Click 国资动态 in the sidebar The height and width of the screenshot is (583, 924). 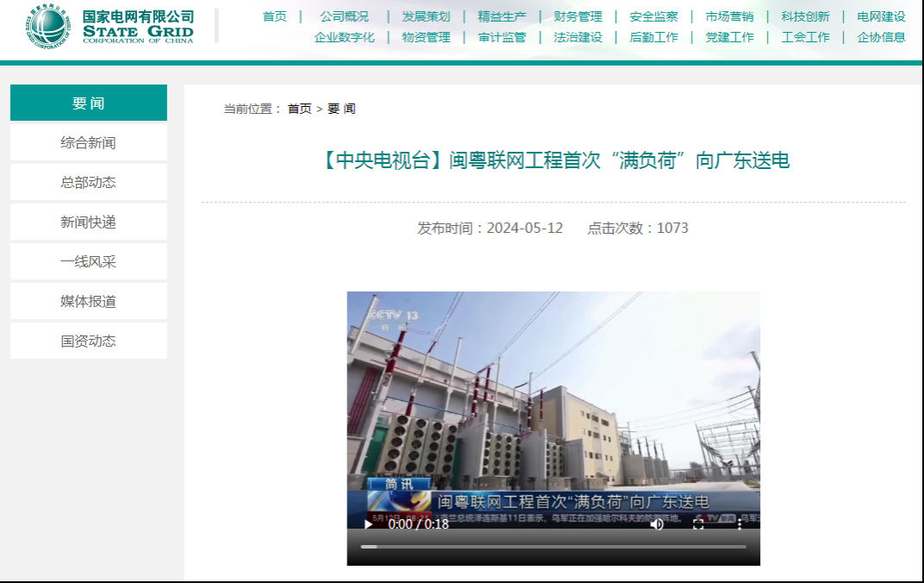88,341
